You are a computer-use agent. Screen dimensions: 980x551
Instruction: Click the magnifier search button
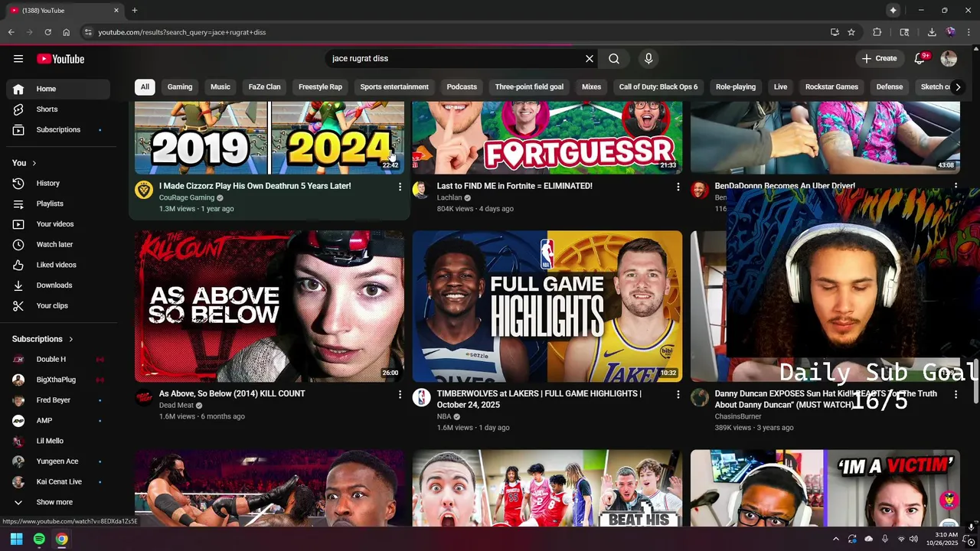614,59
